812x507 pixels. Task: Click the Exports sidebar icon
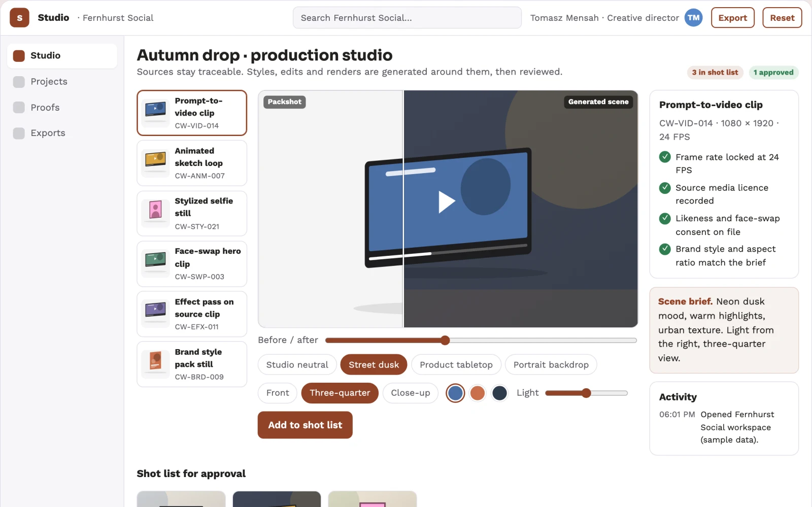point(19,133)
